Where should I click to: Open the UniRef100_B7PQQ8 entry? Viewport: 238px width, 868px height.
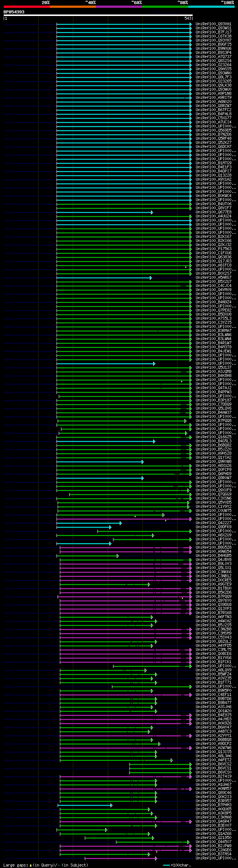click(213, 420)
